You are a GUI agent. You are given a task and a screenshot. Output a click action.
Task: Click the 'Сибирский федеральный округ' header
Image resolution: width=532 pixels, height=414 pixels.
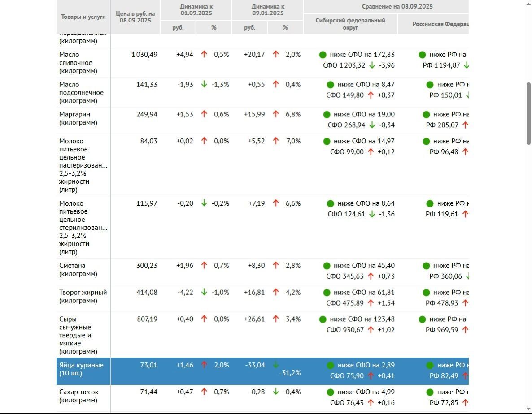[350, 24]
